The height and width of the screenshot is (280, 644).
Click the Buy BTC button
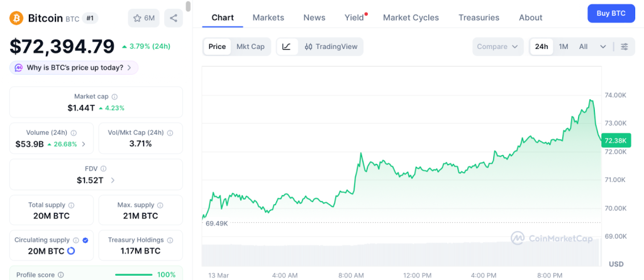[611, 13]
